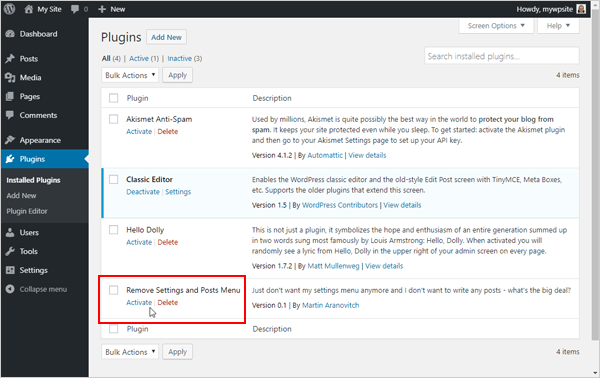This screenshot has width=600, height=378.
Task: Click the Tools wrench icon
Action: (x=10, y=251)
